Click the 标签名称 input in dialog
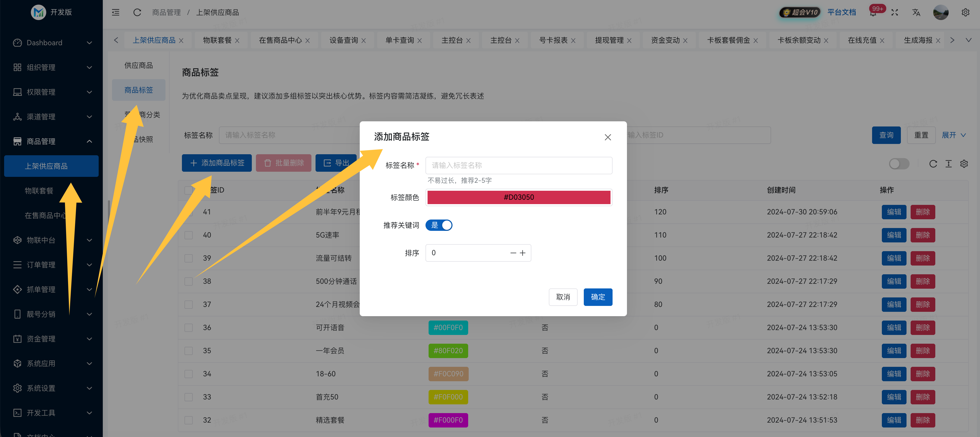The width and height of the screenshot is (980, 437). point(519,165)
